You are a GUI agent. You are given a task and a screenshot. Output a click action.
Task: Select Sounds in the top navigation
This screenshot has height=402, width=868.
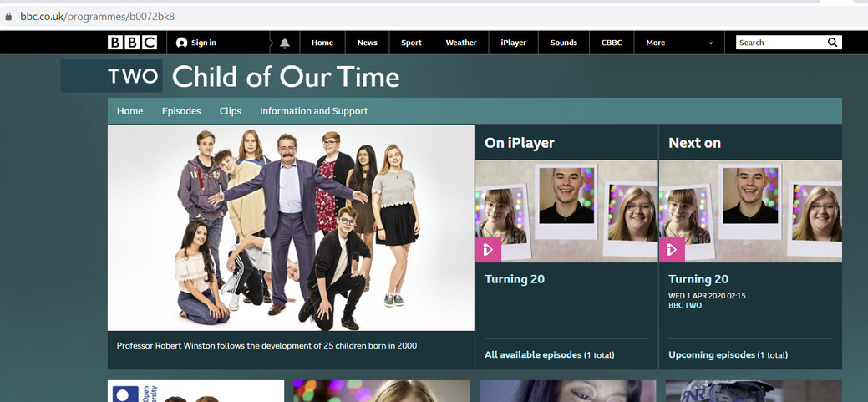point(564,43)
